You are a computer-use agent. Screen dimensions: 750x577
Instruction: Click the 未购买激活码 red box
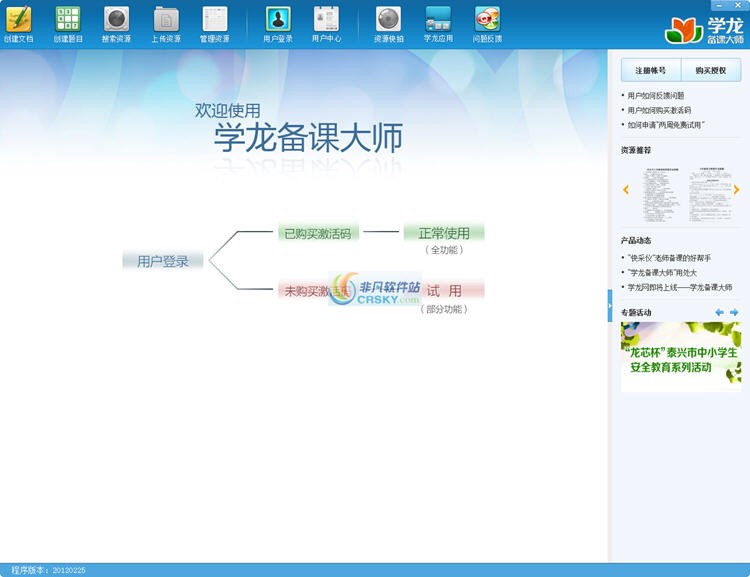314,290
